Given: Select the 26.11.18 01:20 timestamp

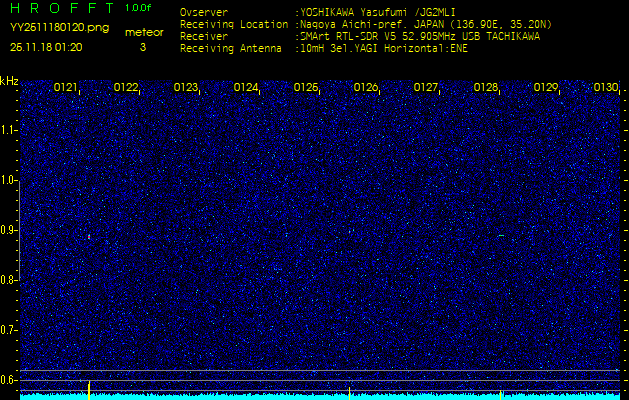Looking at the screenshot, I should click(46, 47).
